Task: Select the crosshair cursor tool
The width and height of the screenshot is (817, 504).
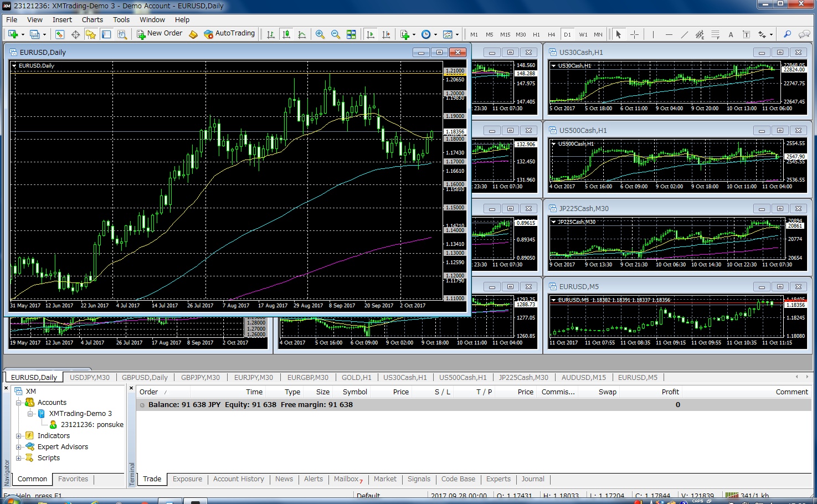Action: (x=635, y=34)
